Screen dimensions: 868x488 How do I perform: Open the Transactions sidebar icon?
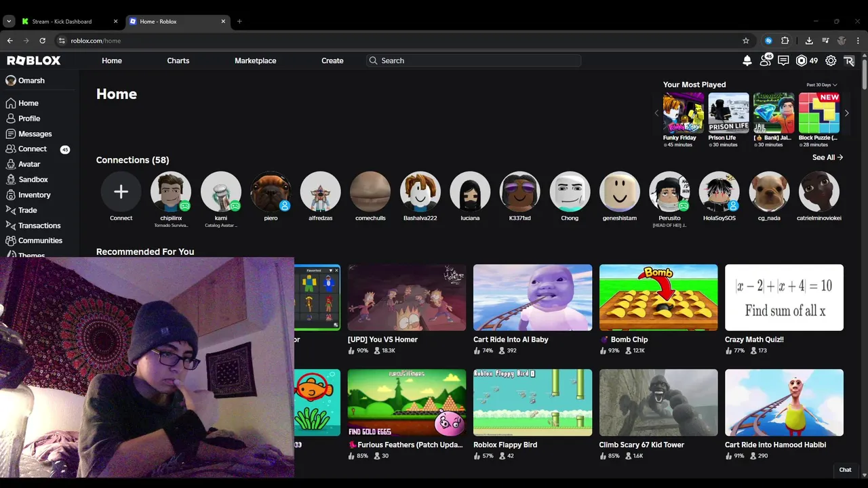[10, 225]
